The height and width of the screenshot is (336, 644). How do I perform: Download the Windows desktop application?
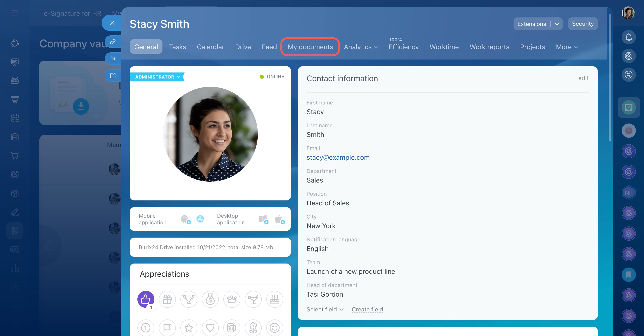pos(264,219)
